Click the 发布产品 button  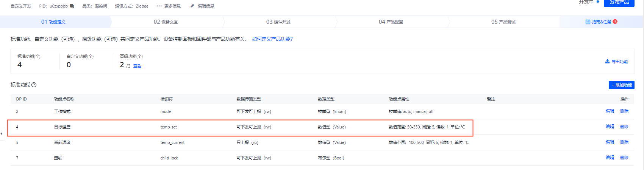coord(619,3)
